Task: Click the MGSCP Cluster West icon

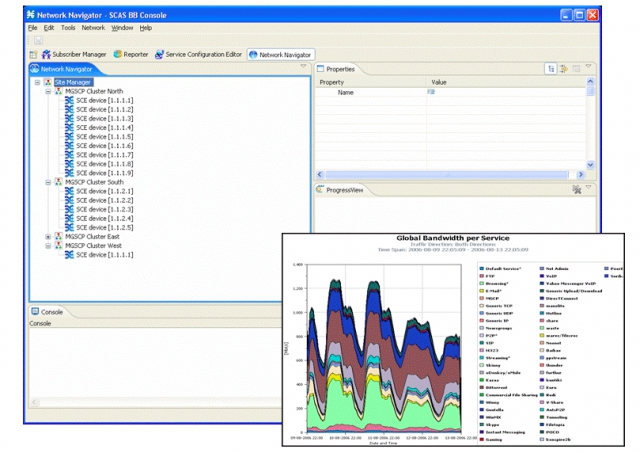Action: (59, 246)
